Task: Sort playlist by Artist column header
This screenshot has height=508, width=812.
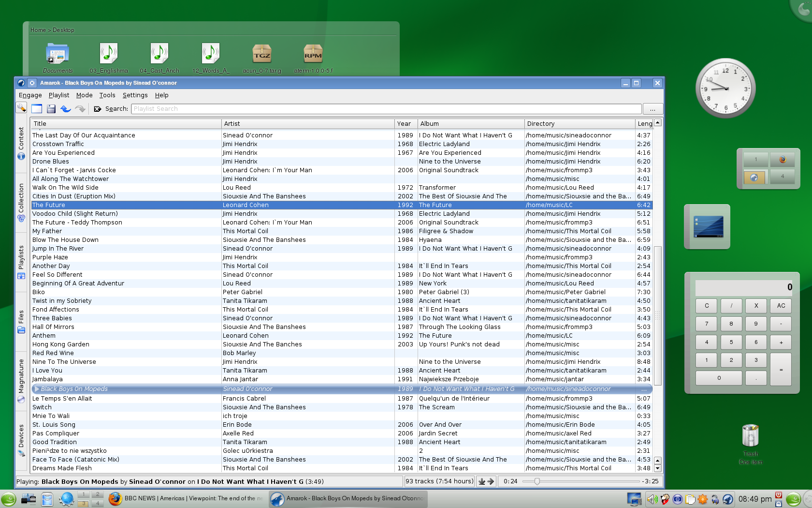Action: click(x=308, y=124)
